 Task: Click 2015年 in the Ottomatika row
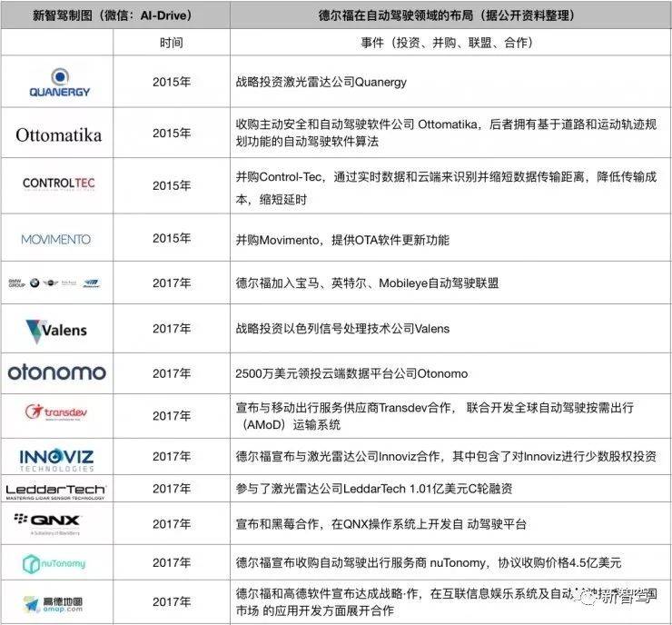click(x=172, y=133)
